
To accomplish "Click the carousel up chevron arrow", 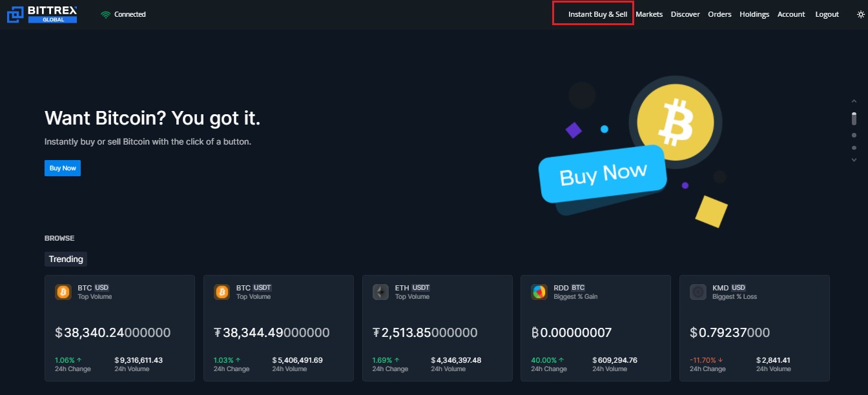I will (854, 101).
